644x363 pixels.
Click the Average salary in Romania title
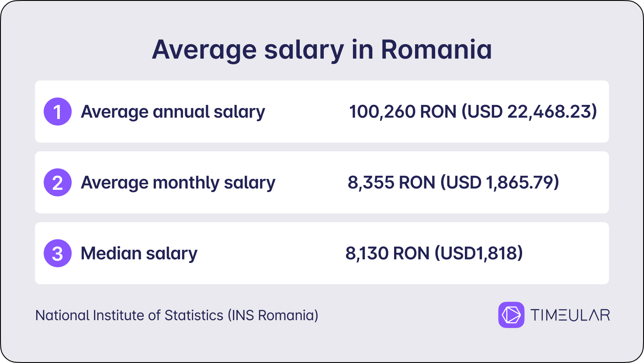pyautogui.click(x=322, y=50)
